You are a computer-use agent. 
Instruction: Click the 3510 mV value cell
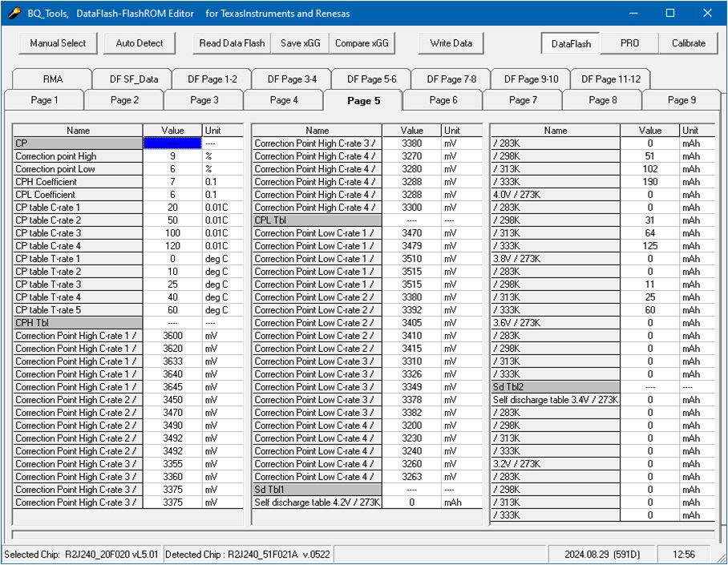point(412,259)
